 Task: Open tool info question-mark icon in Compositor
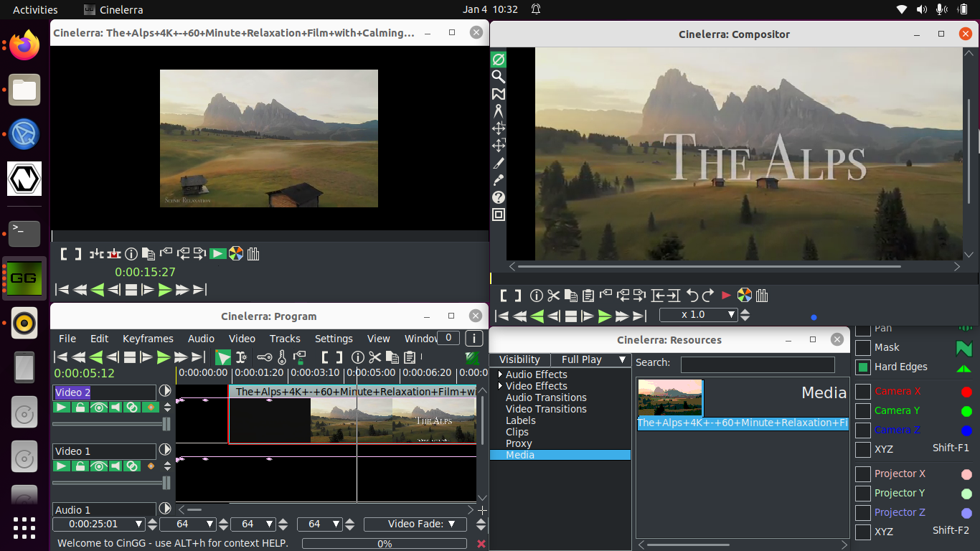[498, 197]
